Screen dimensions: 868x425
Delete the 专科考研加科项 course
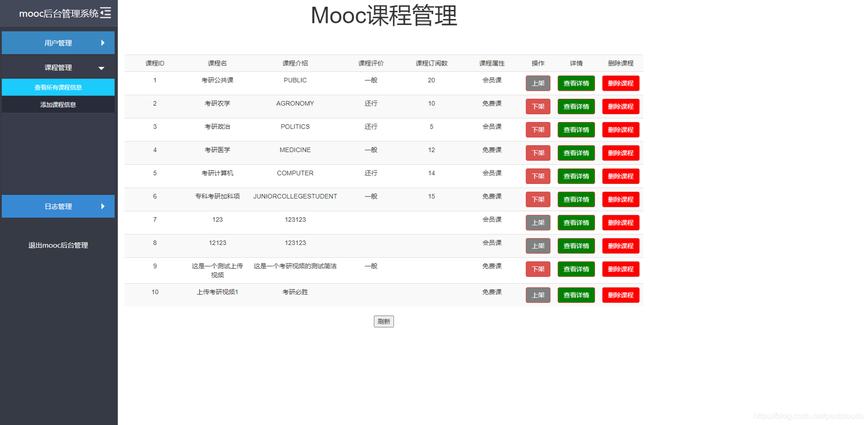[621, 199]
